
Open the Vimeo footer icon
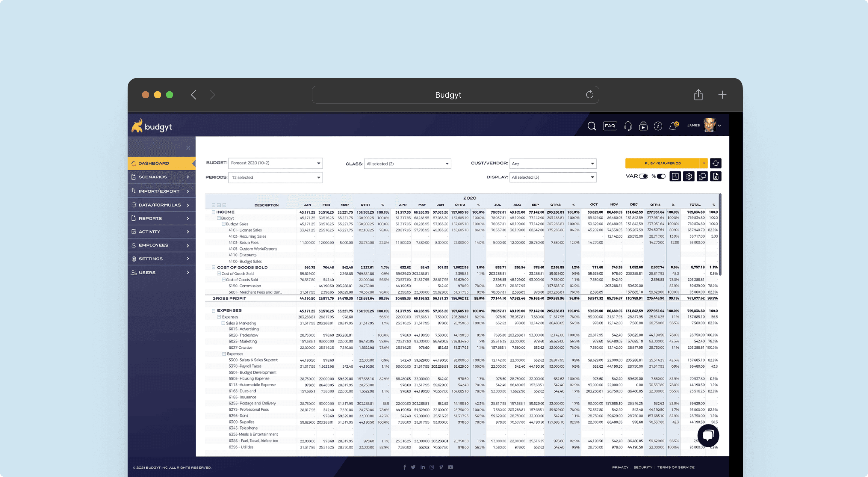click(x=441, y=467)
